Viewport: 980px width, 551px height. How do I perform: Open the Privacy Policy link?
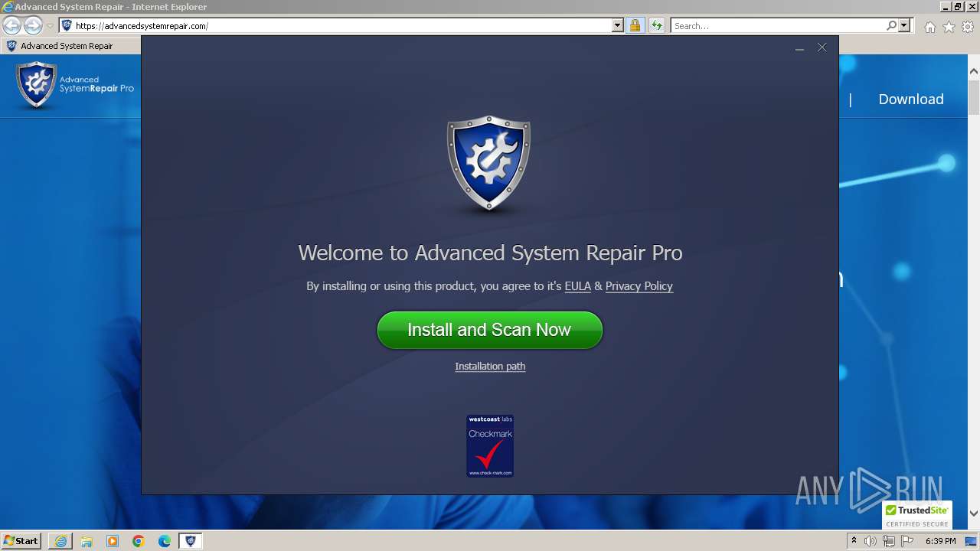[x=639, y=286]
